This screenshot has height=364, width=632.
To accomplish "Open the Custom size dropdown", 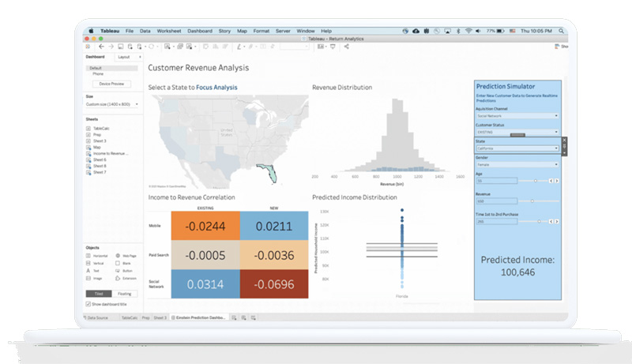I will point(112,104).
